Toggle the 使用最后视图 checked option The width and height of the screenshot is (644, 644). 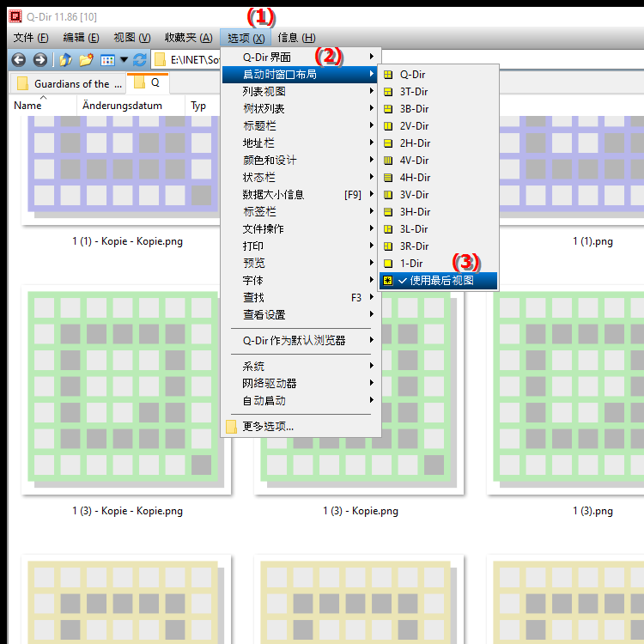click(x=438, y=281)
